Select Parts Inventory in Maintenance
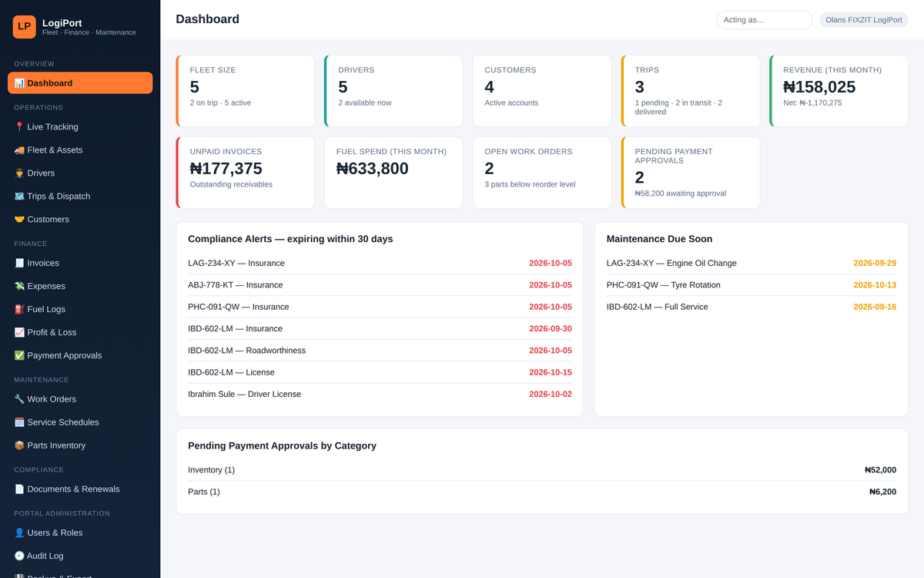 coord(80,445)
